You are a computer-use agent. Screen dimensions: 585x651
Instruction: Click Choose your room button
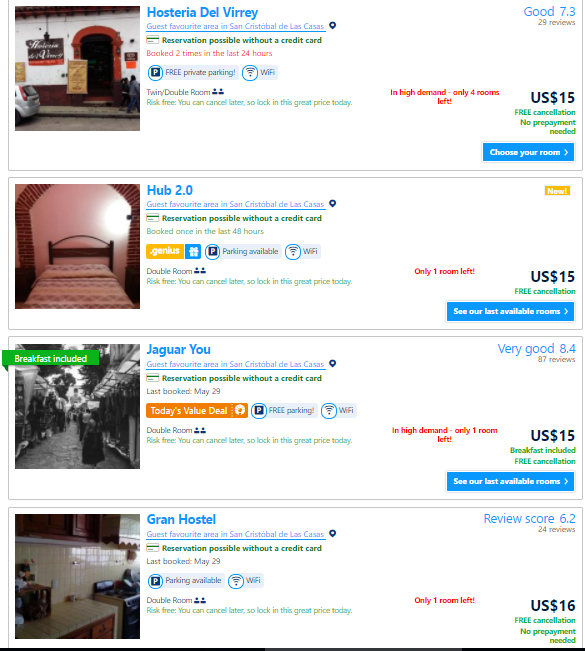[528, 152]
